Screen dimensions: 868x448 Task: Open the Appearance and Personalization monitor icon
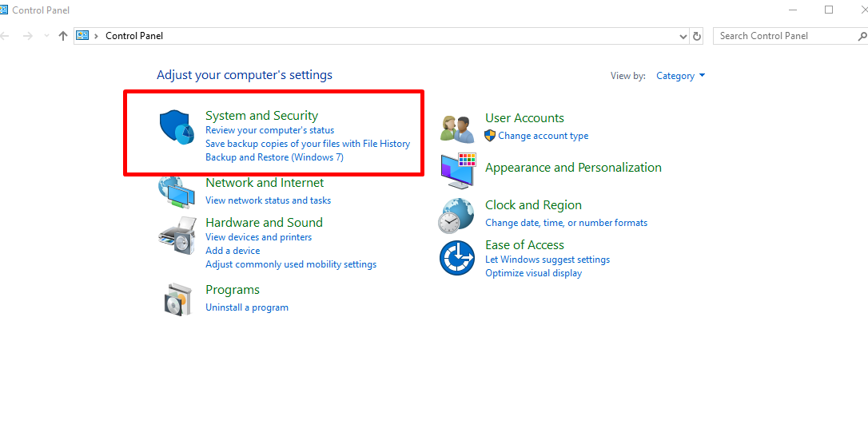coord(458,172)
